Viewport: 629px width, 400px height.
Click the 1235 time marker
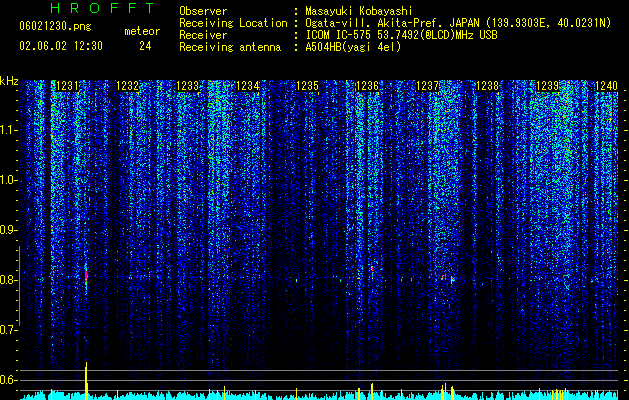307,86
